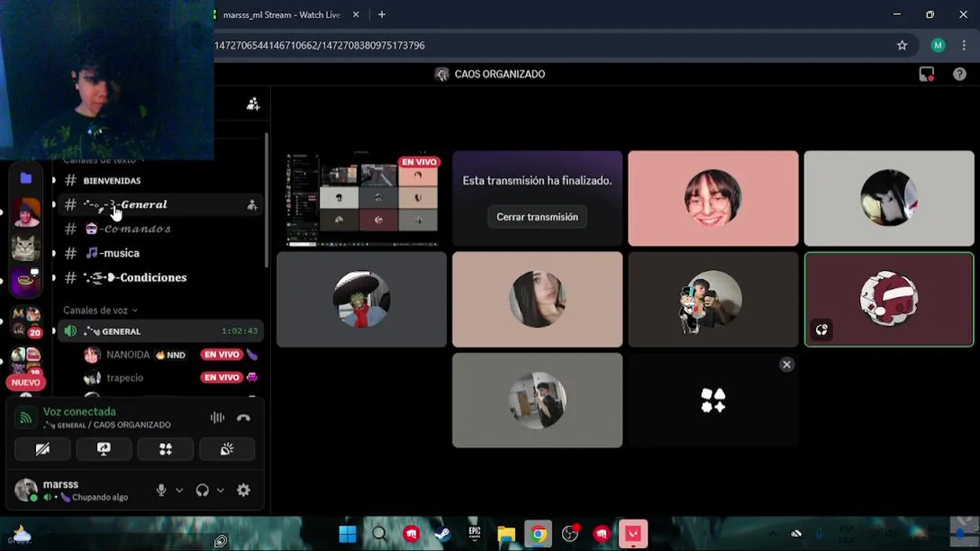Bookmark page with star icon
980x551 pixels.
pyautogui.click(x=902, y=45)
